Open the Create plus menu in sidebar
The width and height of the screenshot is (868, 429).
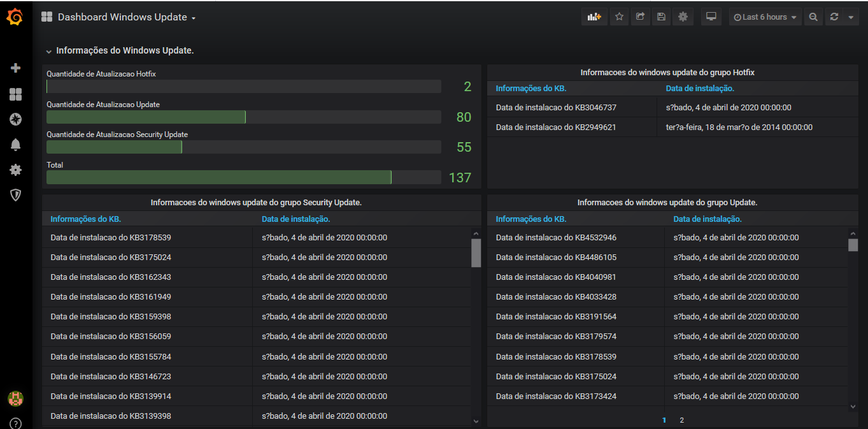16,68
